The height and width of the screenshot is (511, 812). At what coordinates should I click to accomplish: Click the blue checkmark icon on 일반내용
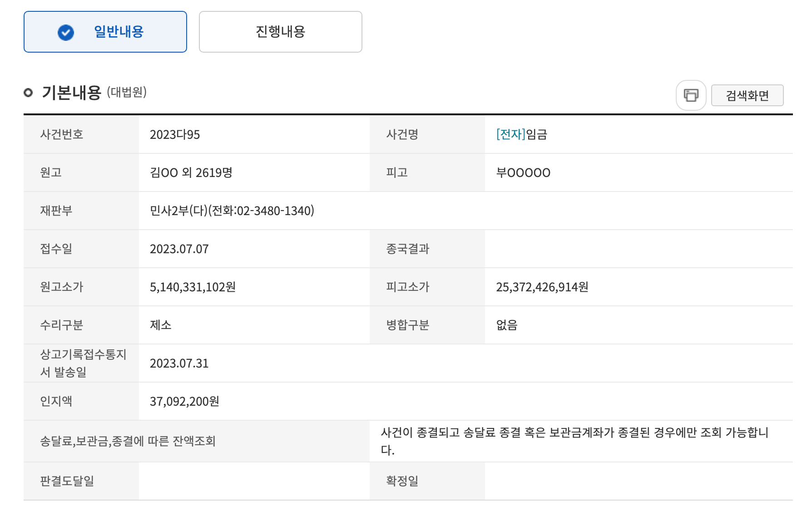tap(66, 32)
